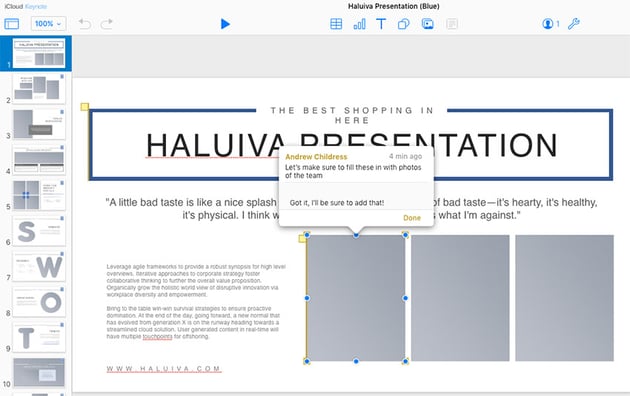
Task: Redo the last action
Action: pyautogui.click(x=106, y=24)
